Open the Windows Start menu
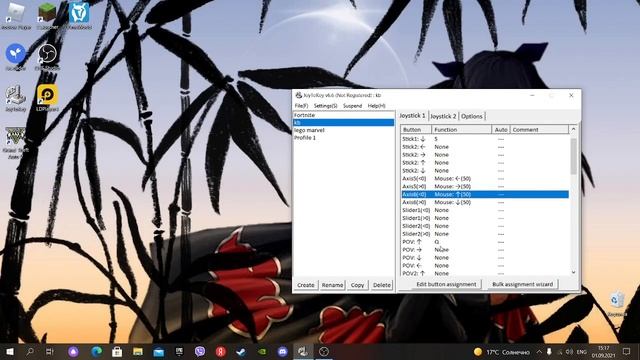 [x=9, y=351]
